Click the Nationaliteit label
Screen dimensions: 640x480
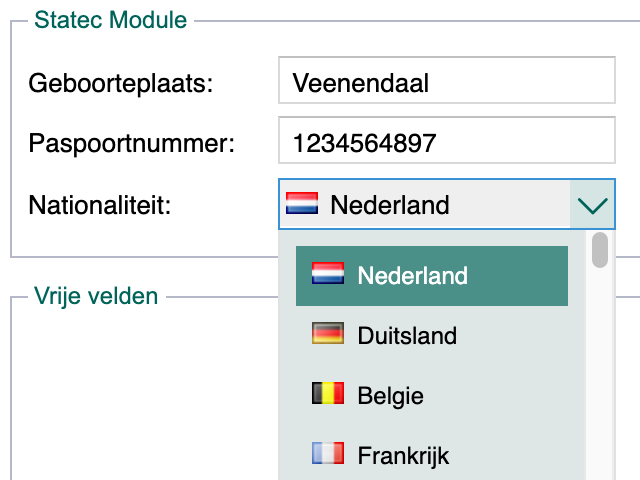[x=100, y=205]
